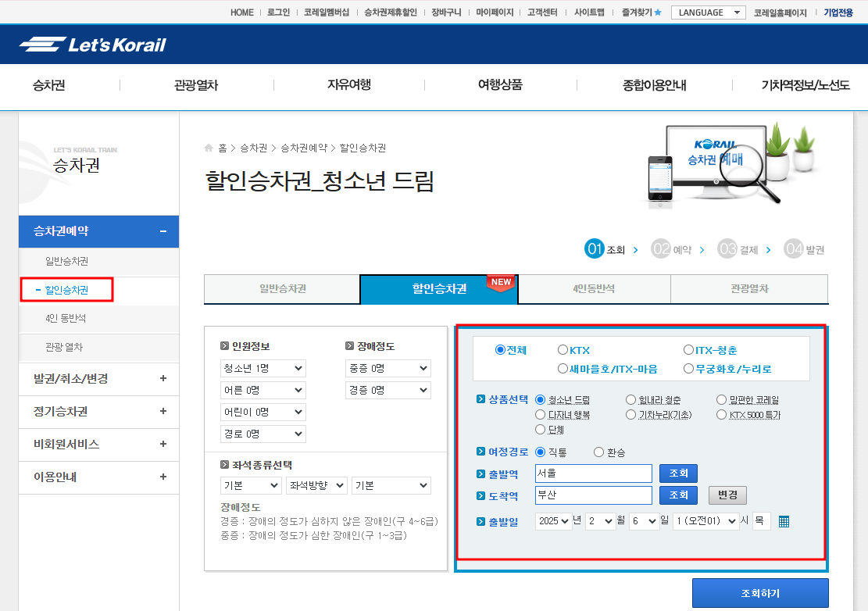Click 4인 동반석 in the sidebar

pyautogui.click(x=66, y=319)
